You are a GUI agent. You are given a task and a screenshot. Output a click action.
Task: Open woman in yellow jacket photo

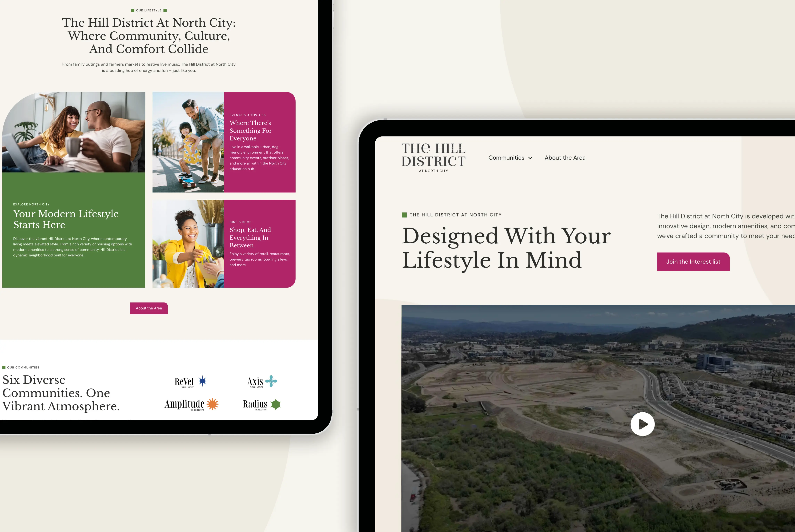(188, 244)
